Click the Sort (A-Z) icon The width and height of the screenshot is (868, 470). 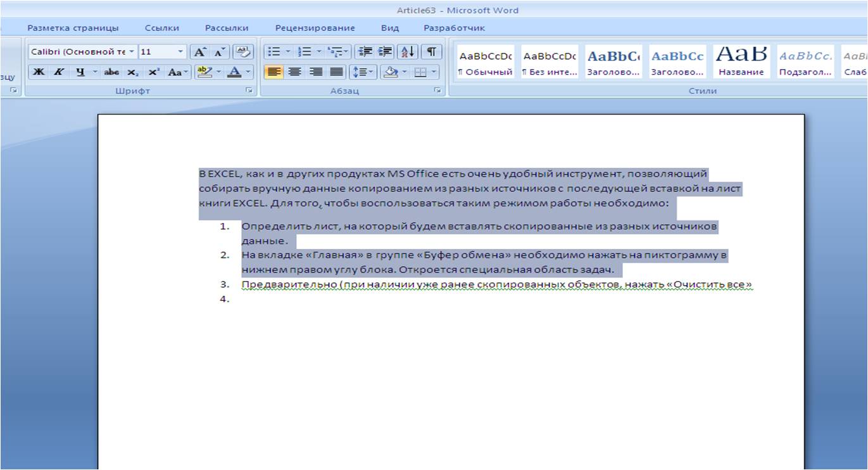pos(409,52)
